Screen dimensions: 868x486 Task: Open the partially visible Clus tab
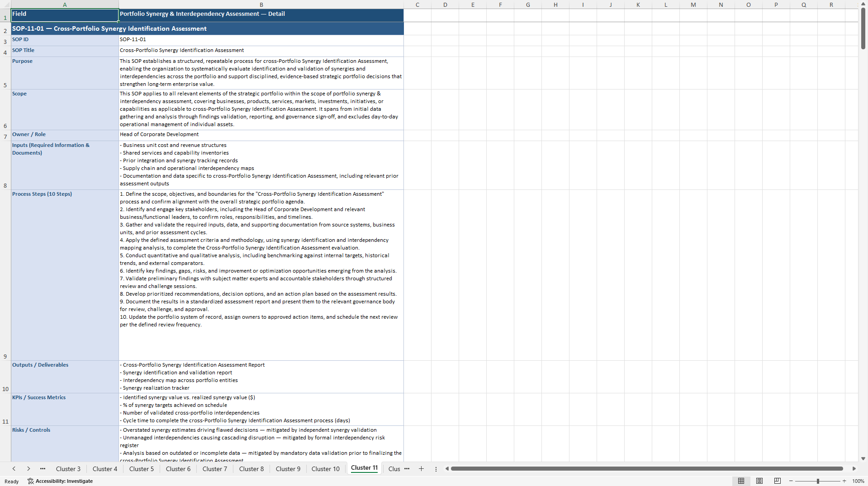tap(394, 469)
